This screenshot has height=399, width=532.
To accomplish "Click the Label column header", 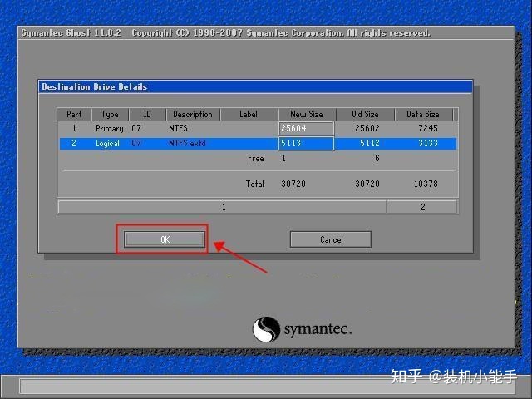I will (249, 115).
